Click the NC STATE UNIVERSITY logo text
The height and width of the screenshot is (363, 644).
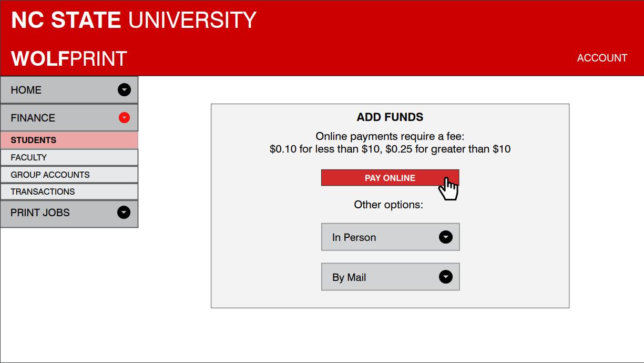coord(134,20)
